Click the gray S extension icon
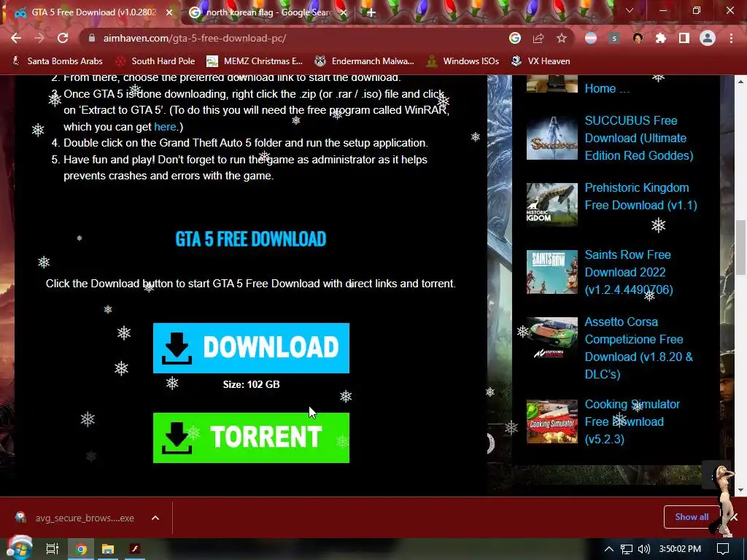747x560 pixels. click(x=614, y=38)
